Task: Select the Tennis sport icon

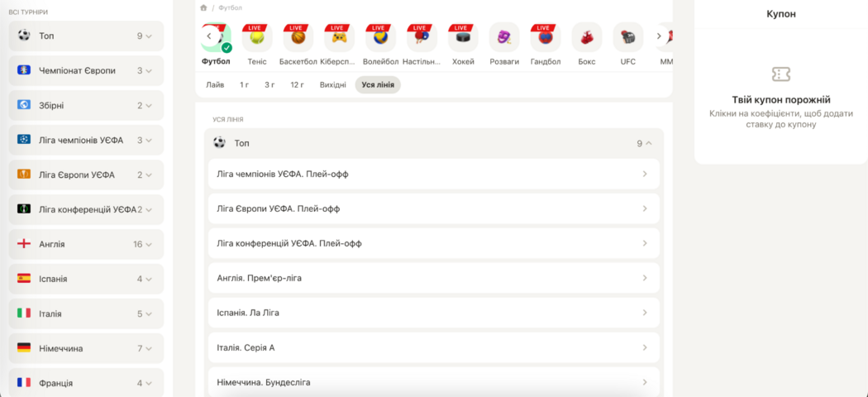Action: 257,38
